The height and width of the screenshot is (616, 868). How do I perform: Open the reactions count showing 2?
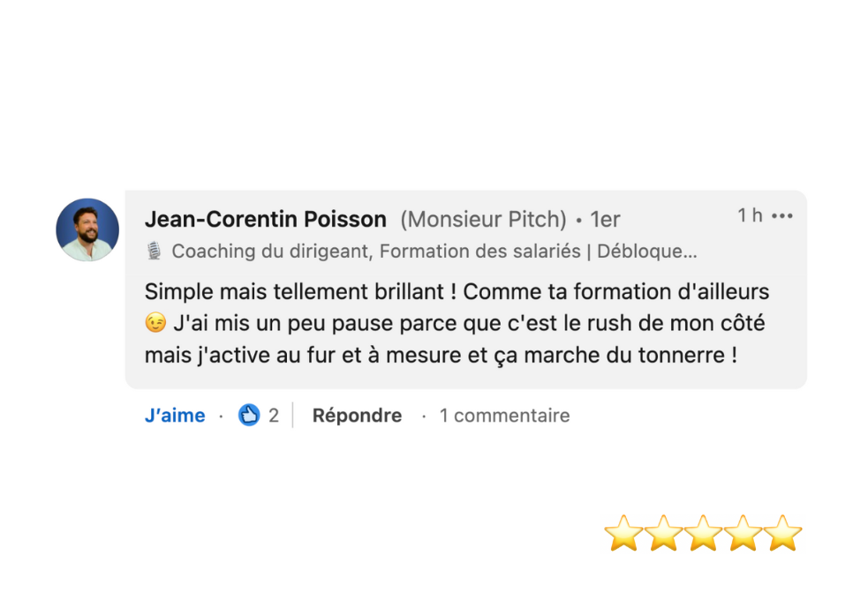(x=274, y=416)
